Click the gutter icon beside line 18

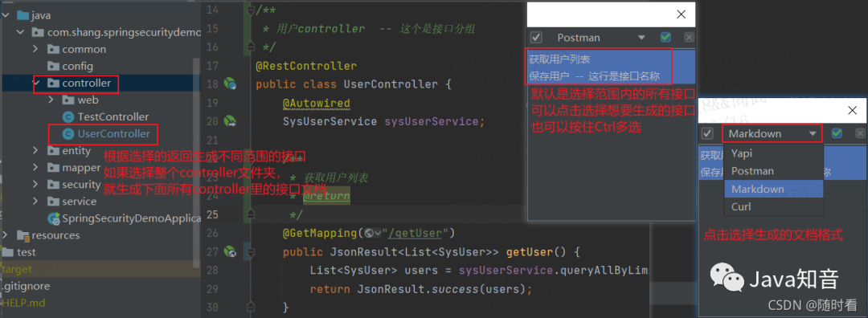pyautogui.click(x=230, y=84)
